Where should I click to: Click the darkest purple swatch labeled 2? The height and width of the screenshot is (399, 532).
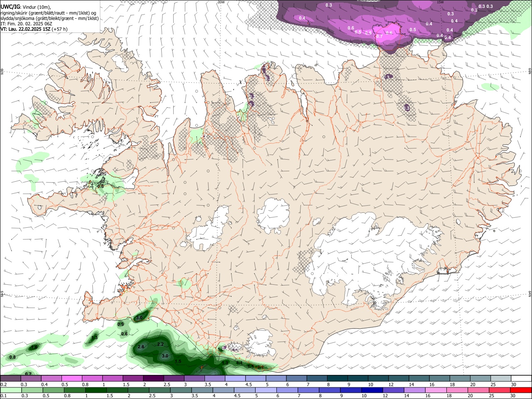click(153, 378)
